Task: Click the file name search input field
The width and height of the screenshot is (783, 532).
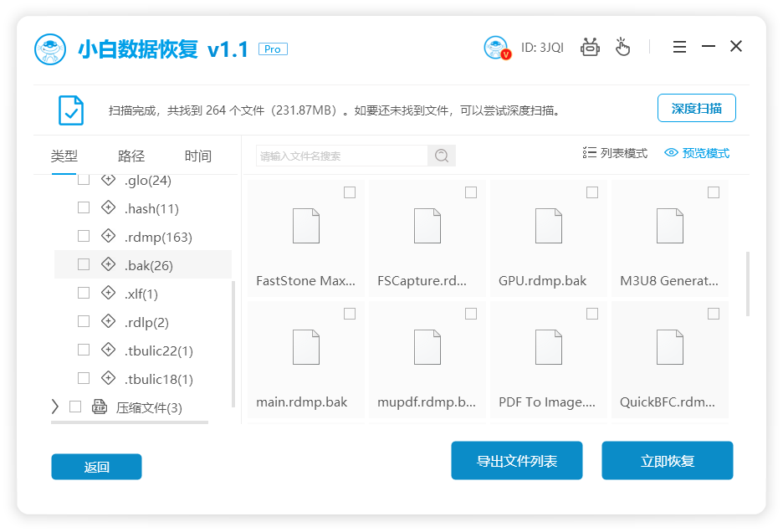Action: click(341, 156)
